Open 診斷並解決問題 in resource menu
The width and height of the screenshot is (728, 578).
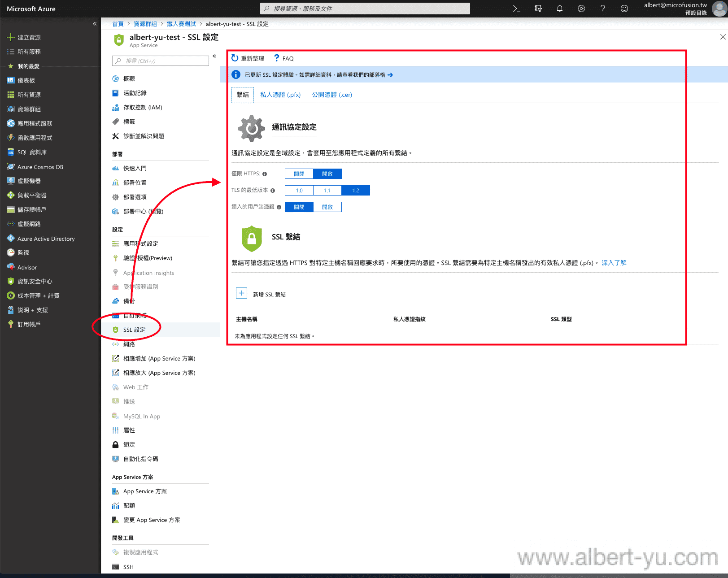coord(144,136)
